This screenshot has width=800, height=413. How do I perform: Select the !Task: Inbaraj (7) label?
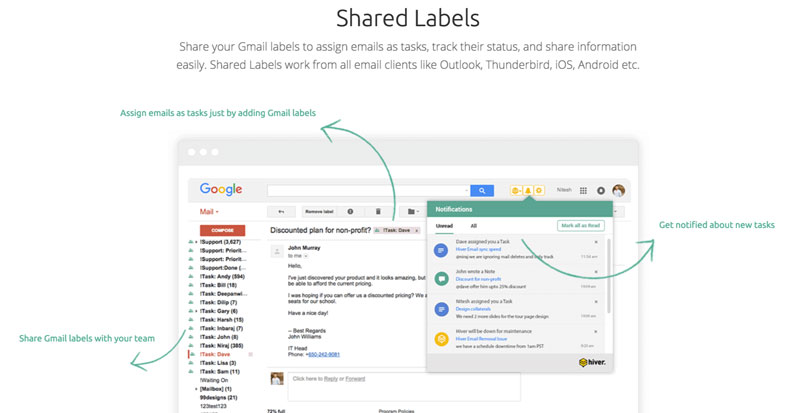point(221,328)
